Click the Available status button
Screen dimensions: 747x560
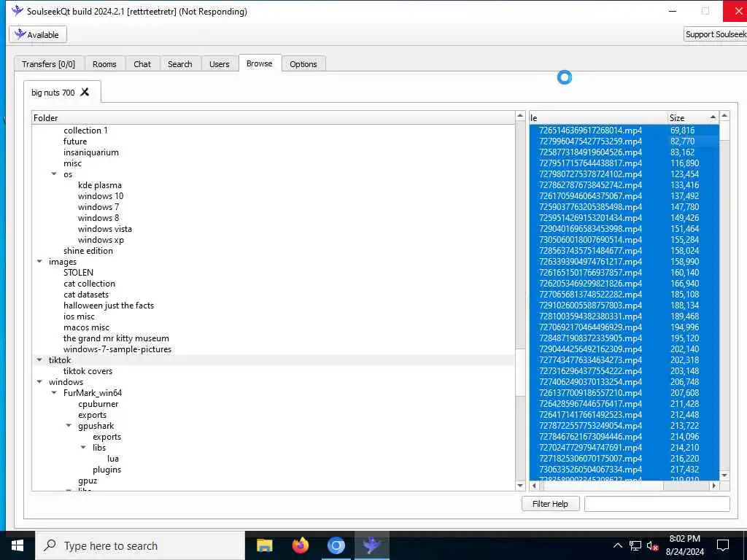pos(38,34)
